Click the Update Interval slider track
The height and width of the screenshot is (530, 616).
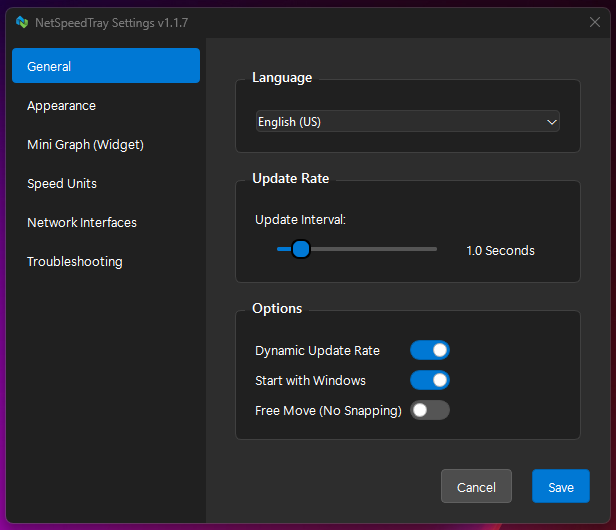pyautogui.click(x=357, y=249)
